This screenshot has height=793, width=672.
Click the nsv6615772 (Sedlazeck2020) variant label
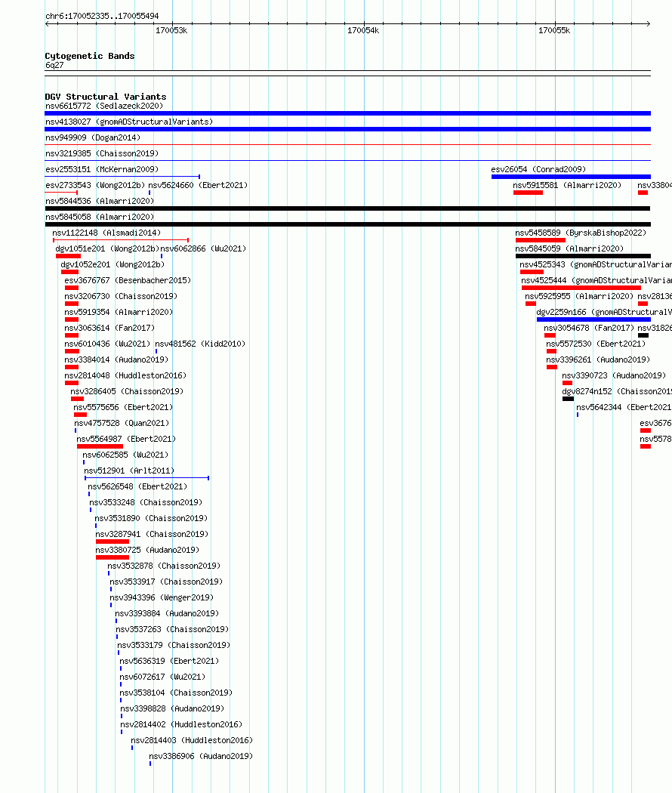(104, 106)
